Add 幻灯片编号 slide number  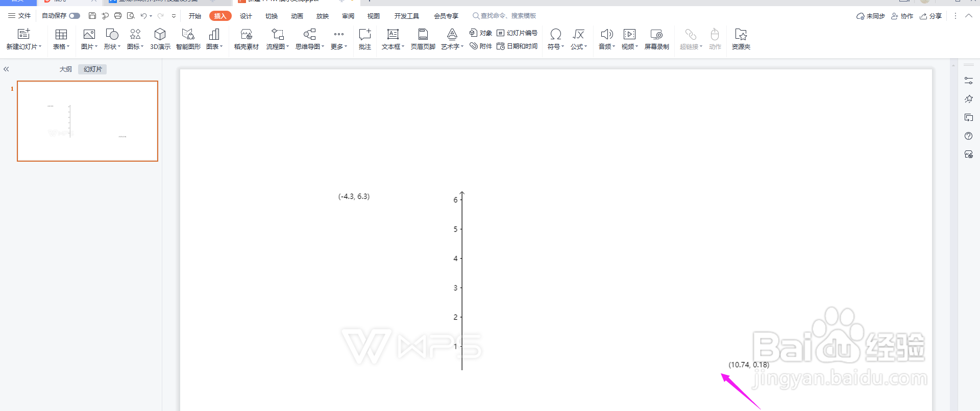517,33
